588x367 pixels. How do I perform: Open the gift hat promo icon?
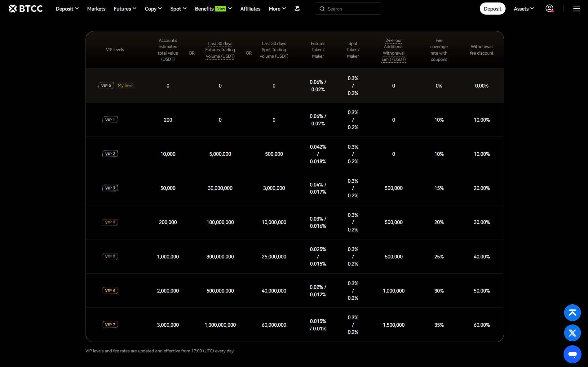[297, 9]
